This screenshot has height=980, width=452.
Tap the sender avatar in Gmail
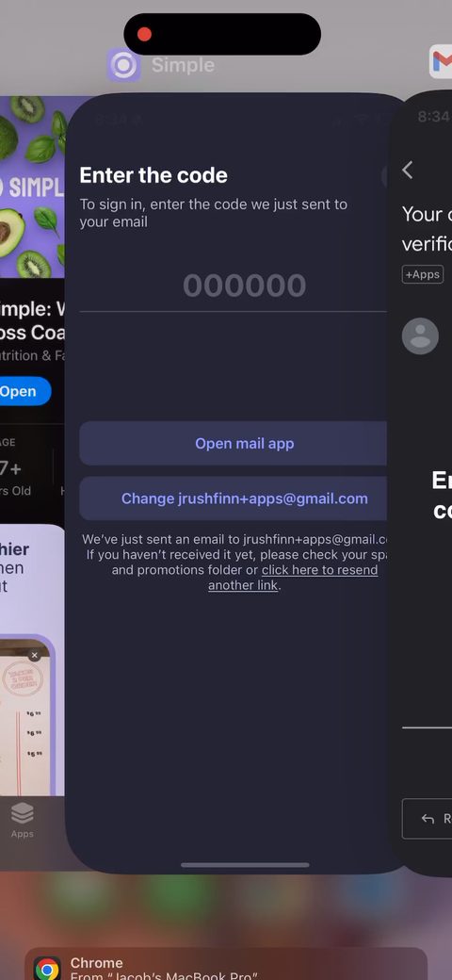(420, 336)
